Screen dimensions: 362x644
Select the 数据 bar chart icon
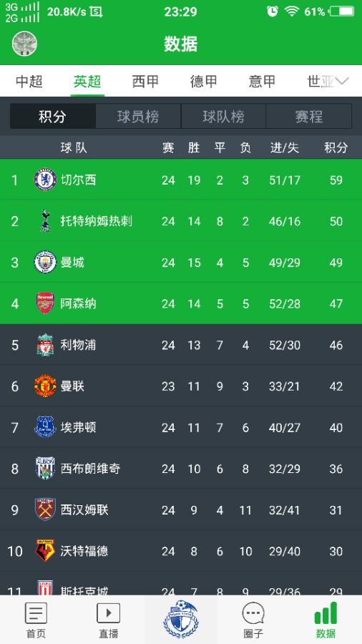(326, 613)
